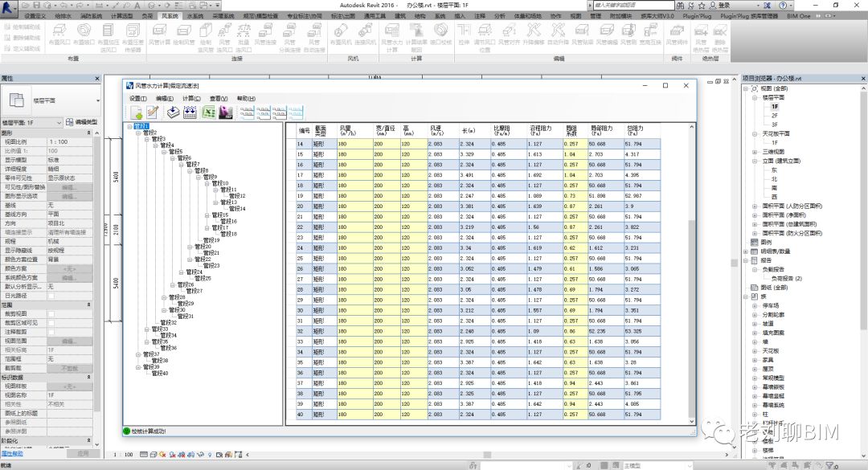Click the duct dialog title bar icon
Image resolution: width=868 pixels, height=470 pixels.
coord(129,86)
